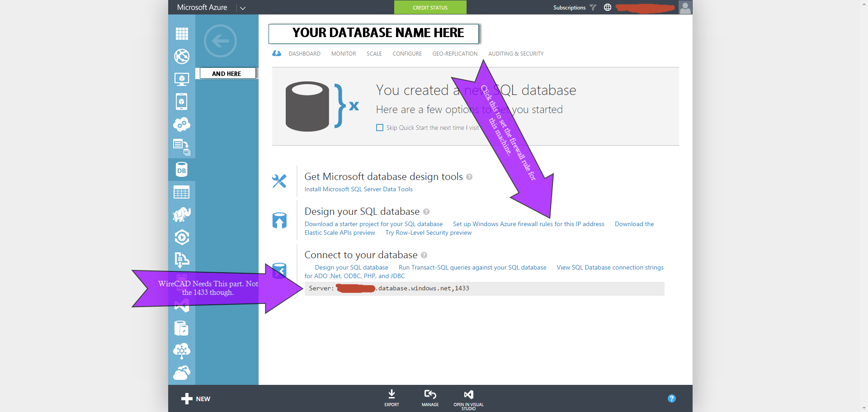Open help question mark in bottom bar

pos(672,398)
